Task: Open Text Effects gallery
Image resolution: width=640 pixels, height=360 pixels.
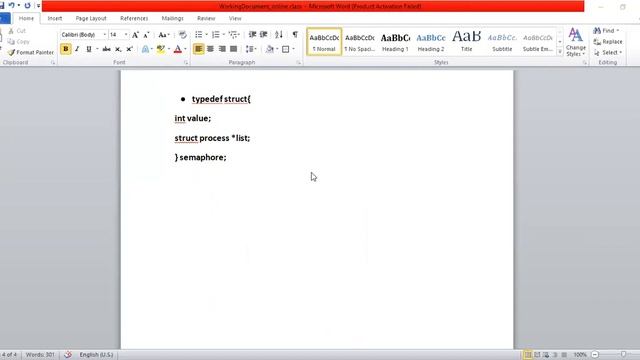Action: 145,49
